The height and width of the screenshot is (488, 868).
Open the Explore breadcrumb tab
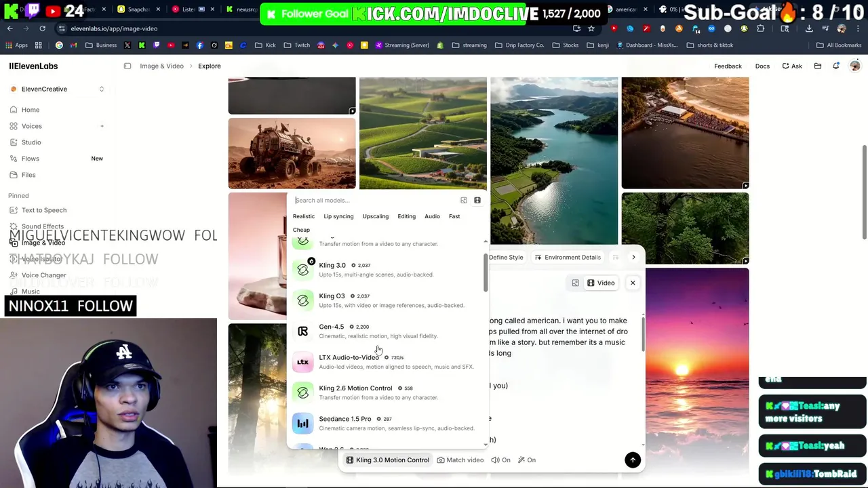pyautogui.click(x=210, y=66)
